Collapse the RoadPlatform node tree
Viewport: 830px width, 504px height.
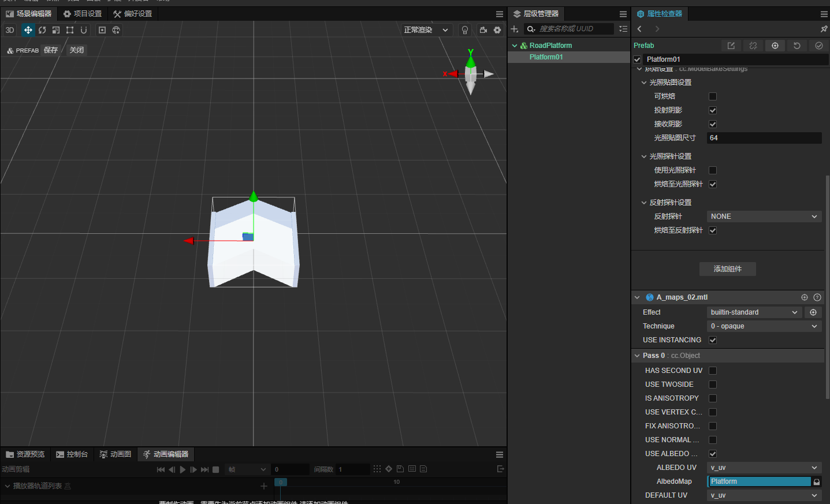pos(515,46)
